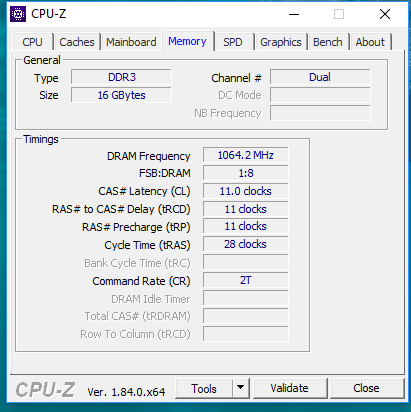The image size is (411, 412).
Task: Select the Mainboard tab
Action: pyautogui.click(x=131, y=42)
